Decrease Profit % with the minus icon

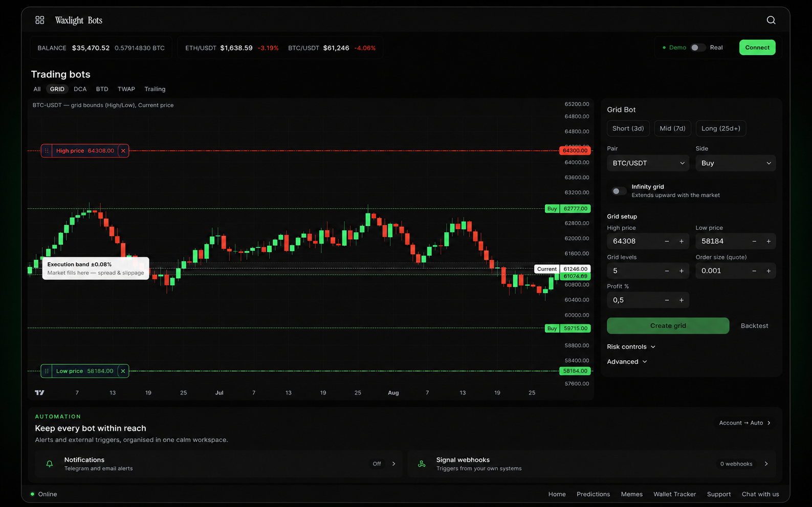[x=667, y=300]
